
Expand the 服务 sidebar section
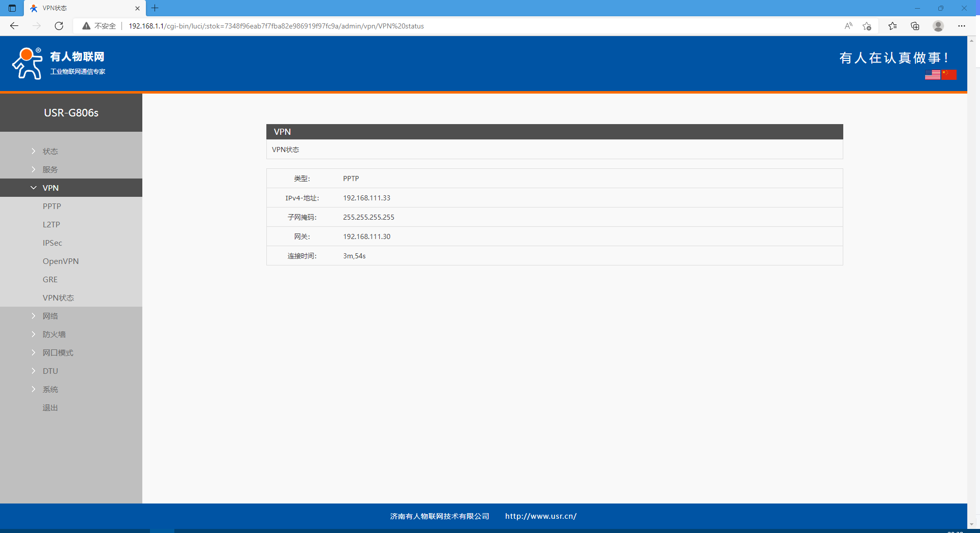[50, 169]
